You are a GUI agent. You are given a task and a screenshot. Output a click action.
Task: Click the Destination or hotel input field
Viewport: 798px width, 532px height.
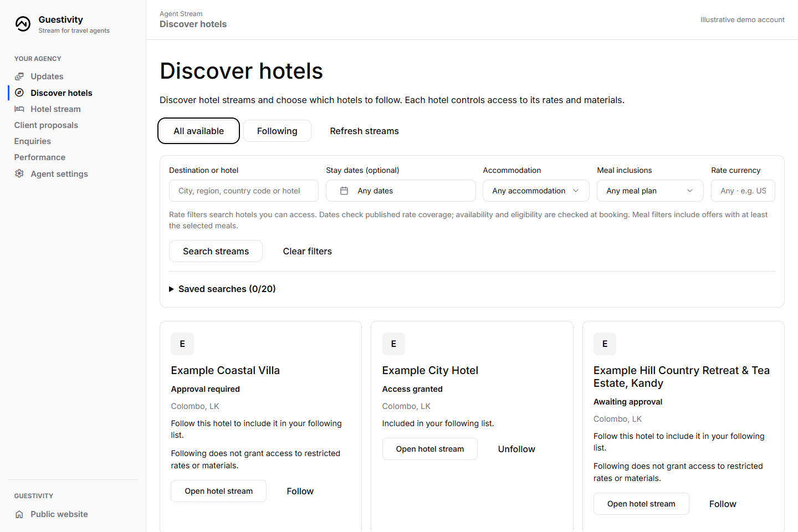(x=244, y=191)
